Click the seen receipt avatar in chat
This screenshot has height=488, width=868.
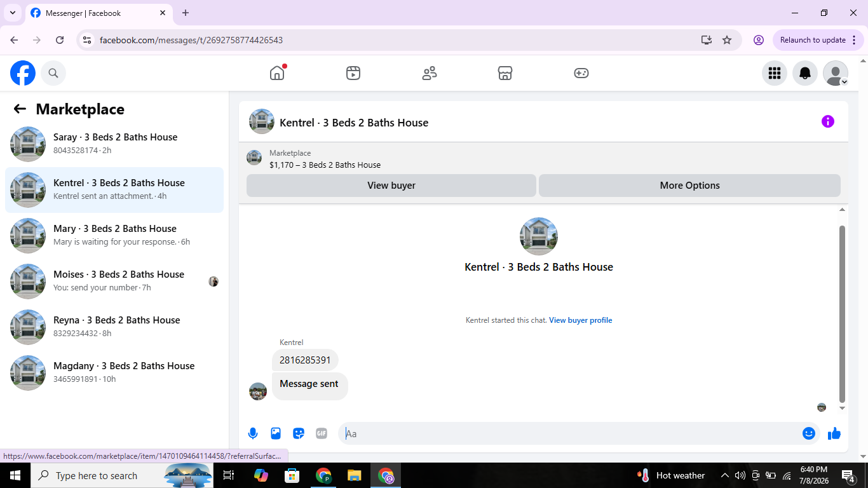pyautogui.click(x=822, y=407)
